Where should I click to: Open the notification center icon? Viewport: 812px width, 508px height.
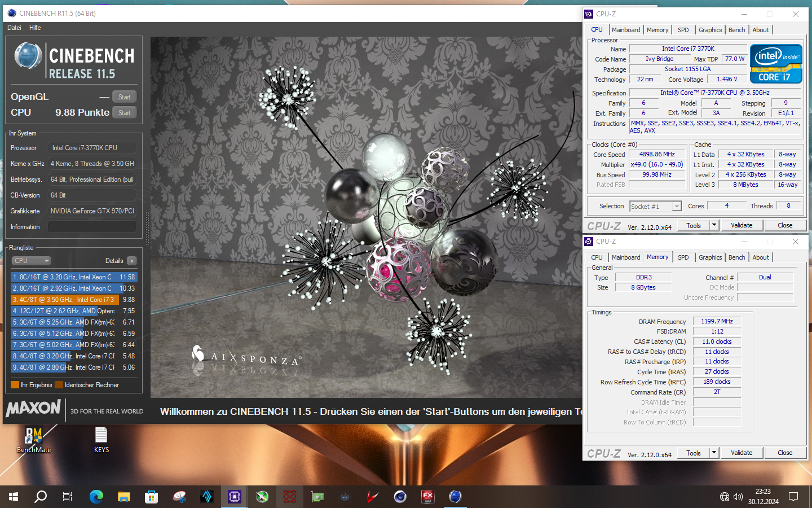(793, 497)
